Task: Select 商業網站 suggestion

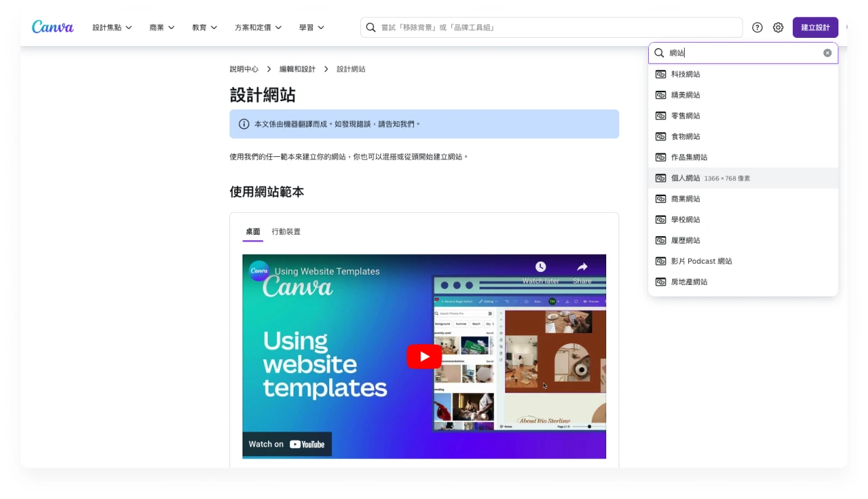Action: click(743, 199)
